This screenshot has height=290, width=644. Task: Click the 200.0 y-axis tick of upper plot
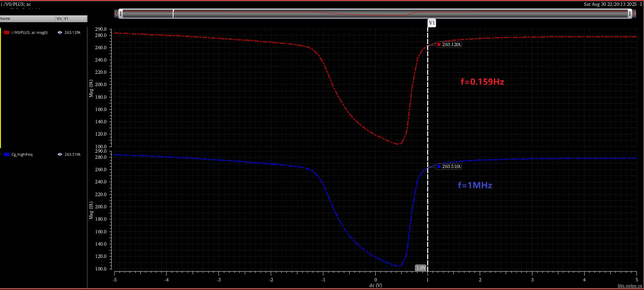(x=101, y=84)
